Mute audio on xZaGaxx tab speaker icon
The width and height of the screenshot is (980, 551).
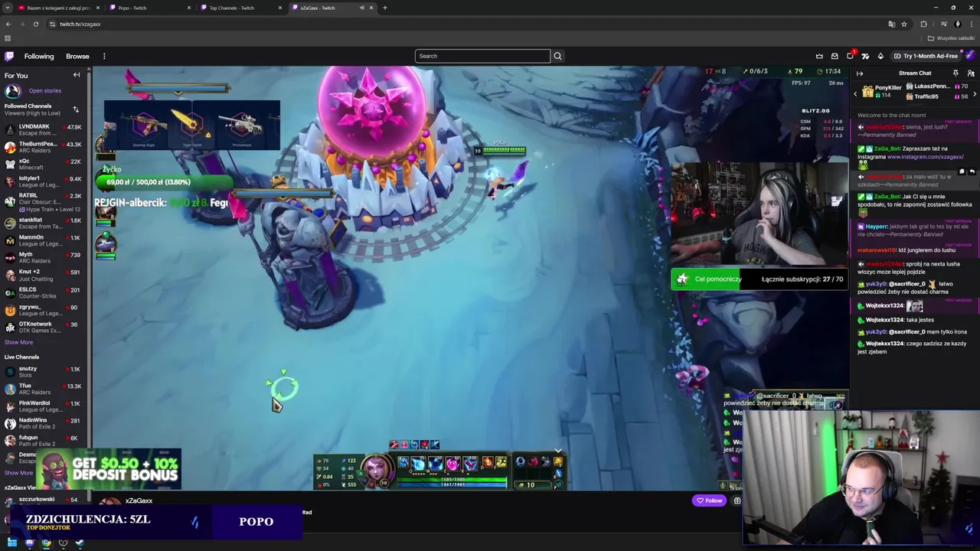[x=362, y=8]
